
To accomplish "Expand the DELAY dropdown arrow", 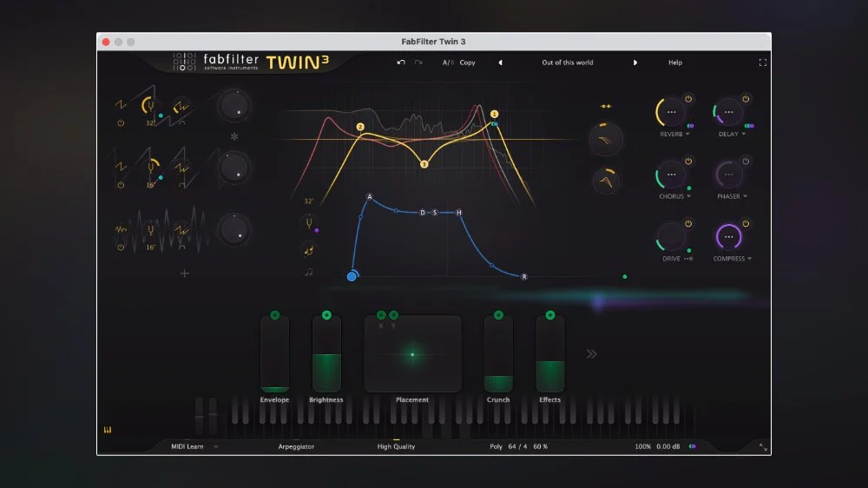I will (744, 134).
